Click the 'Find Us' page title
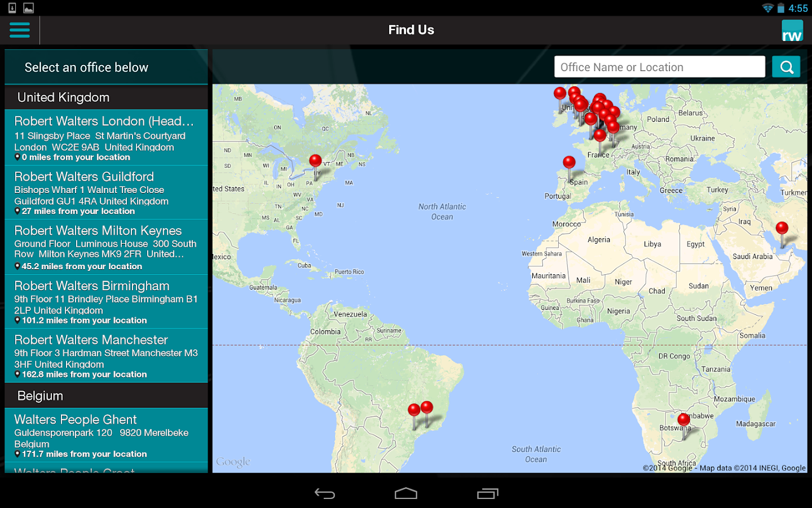The image size is (812, 508). (x=411, y=30)
